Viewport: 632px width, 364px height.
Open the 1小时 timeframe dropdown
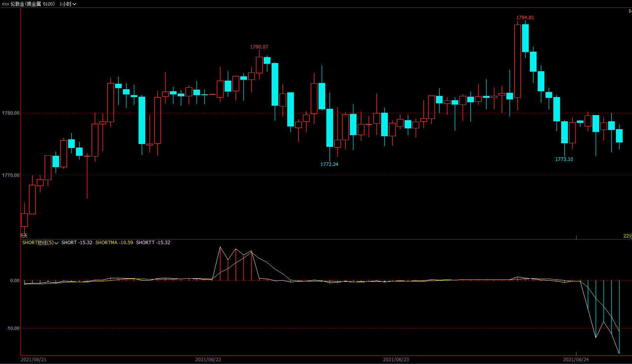click(x=68, y=4)
